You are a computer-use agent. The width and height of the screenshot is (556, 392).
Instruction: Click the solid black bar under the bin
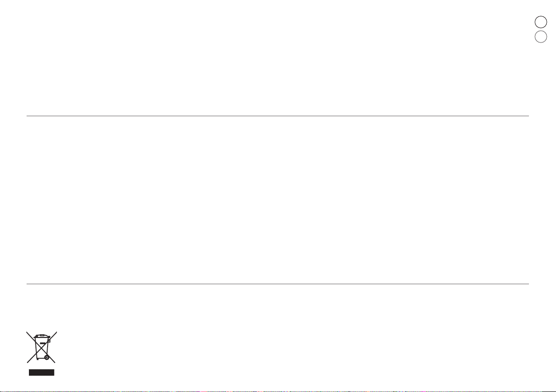coord(42,372)
